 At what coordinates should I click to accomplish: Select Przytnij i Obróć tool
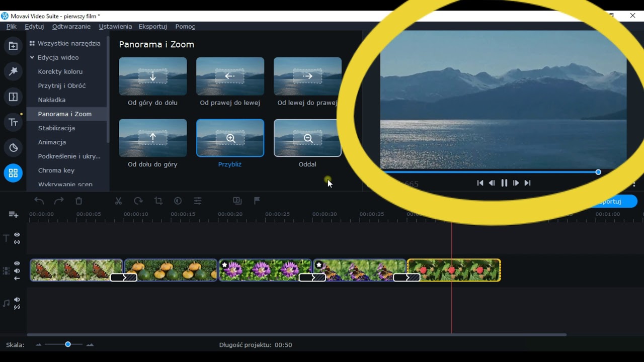pos(62,85)
